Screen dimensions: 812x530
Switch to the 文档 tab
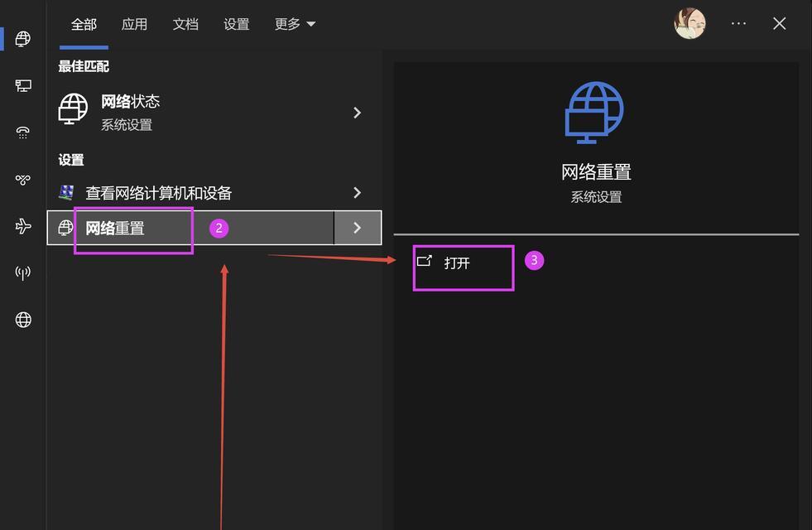click(185, 24)
